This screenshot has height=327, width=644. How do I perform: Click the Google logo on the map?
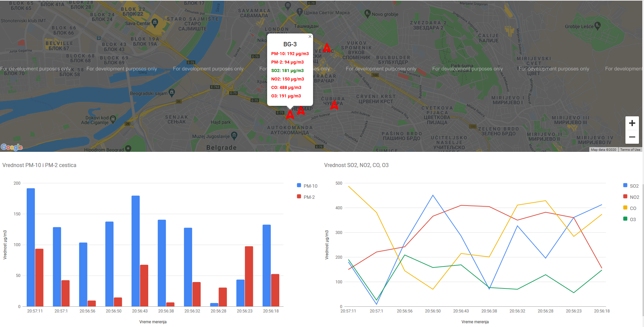[12, 147]
